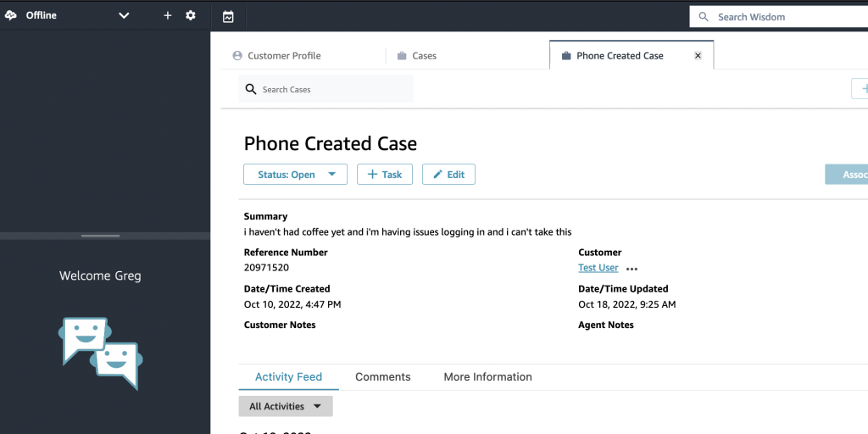
Task: Open the Status: Open dropdown
Action: (x=295, y=175)
